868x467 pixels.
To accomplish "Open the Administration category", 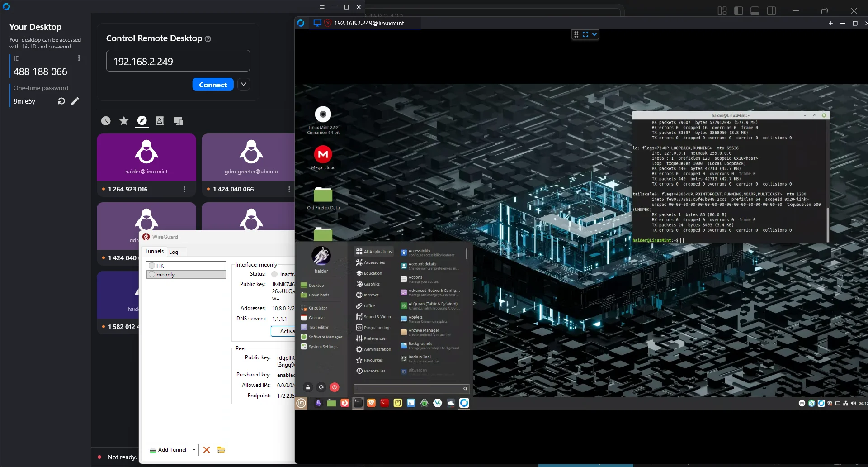I will coord(373,349).
